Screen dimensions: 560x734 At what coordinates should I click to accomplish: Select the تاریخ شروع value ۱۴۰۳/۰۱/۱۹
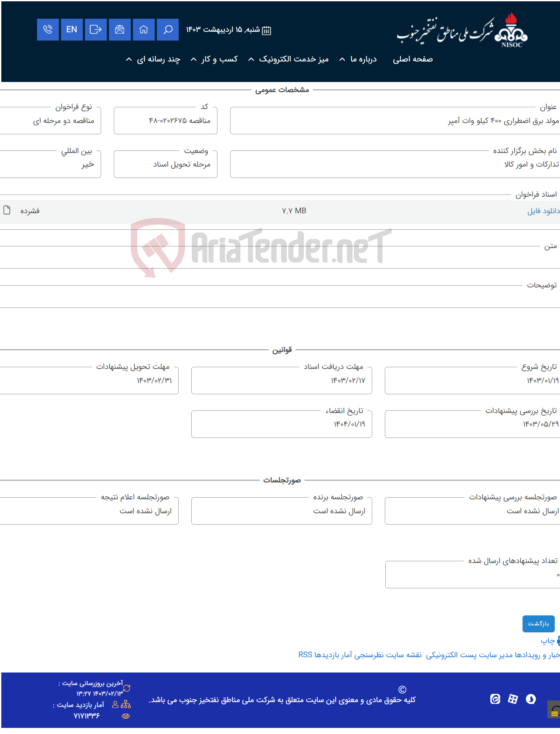point(543,381)
